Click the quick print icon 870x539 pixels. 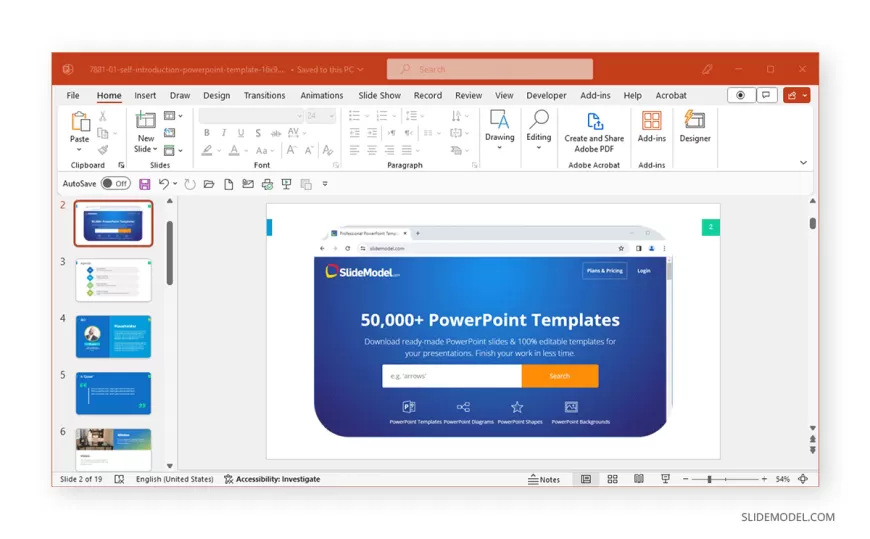point(267,184)
